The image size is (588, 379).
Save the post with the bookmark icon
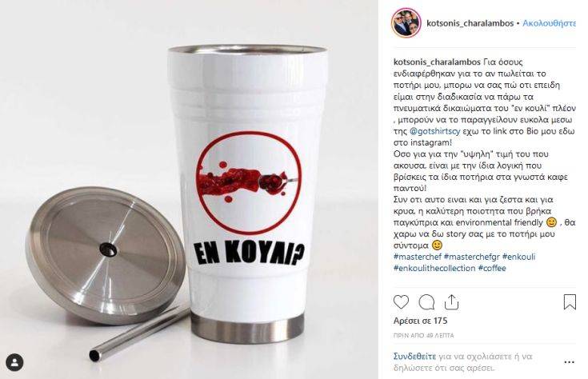(570, 302)
